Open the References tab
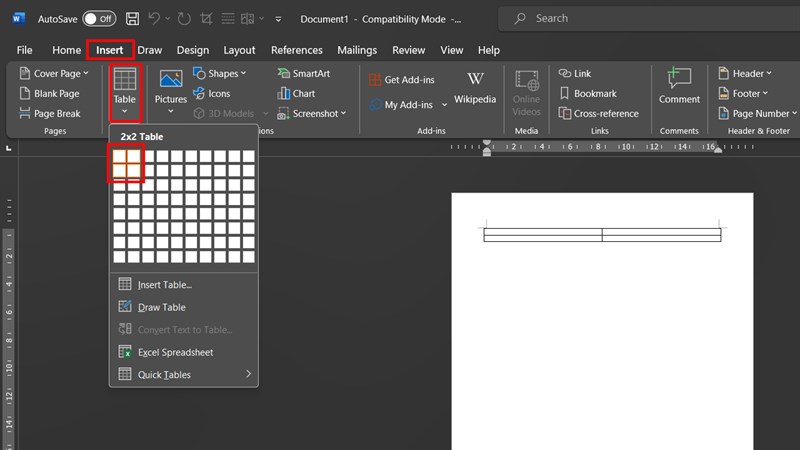Screen dimensions: 800x450 (x=297, y=50)
